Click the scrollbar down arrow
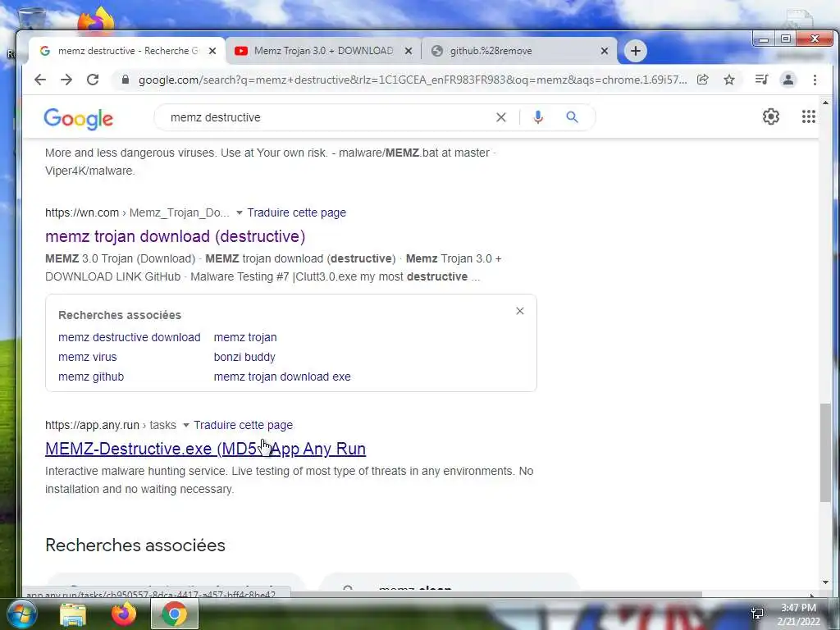Viewport: 840px width, 630px height. (x=825, y=582)
